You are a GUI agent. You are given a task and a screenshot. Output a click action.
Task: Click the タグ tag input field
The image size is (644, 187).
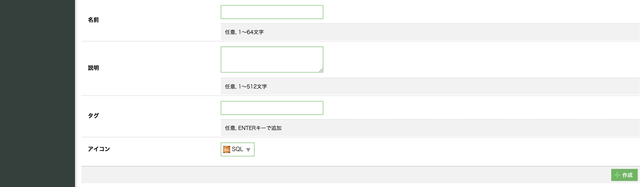pyautogui.click(x=272, y=108)
